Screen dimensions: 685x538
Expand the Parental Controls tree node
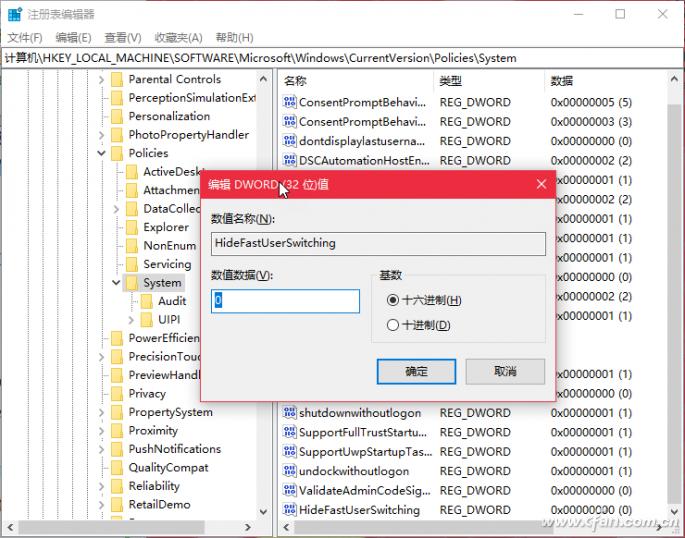tap(101, 79)
